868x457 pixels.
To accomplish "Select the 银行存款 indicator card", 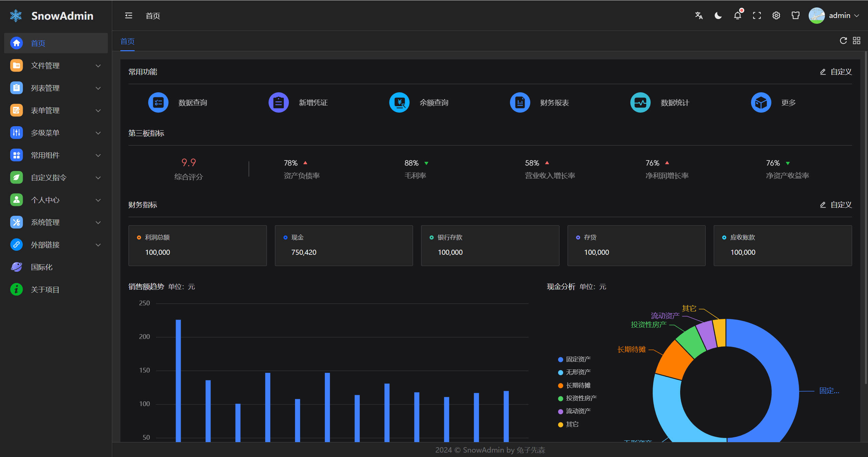I will [490, 246].
